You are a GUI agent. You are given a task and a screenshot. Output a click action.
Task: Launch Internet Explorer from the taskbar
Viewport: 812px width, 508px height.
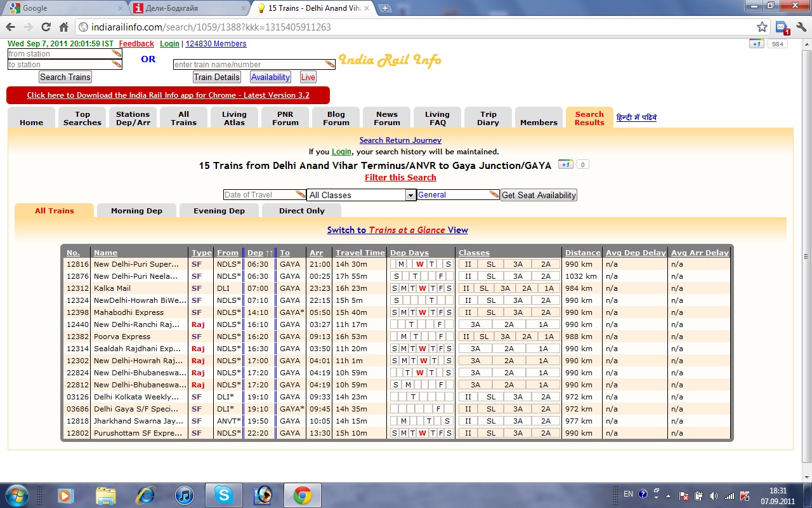(x=145, y=495)
